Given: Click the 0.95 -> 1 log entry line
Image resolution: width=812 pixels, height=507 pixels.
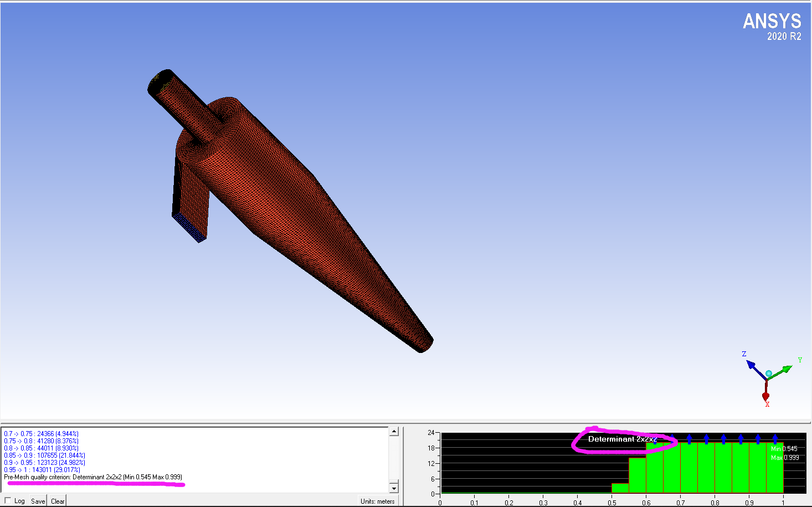Looking at the screenshot, I should [x=42, y=470].
